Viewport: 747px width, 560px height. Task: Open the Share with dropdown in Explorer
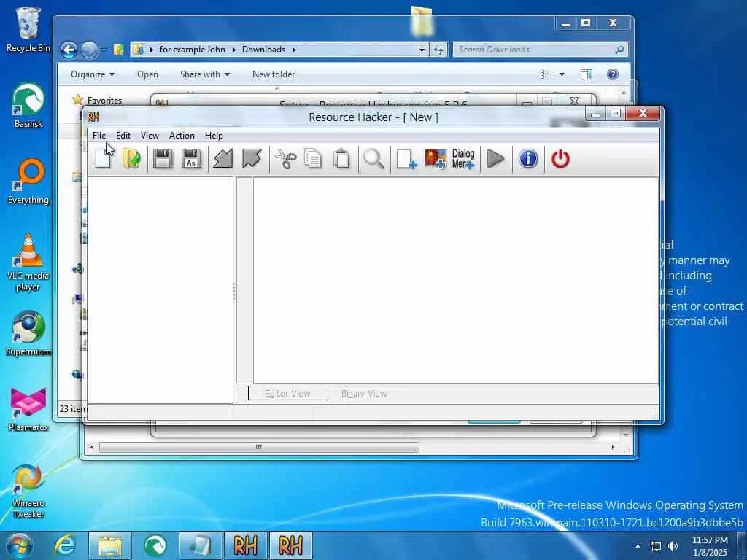tap(205, 74)
